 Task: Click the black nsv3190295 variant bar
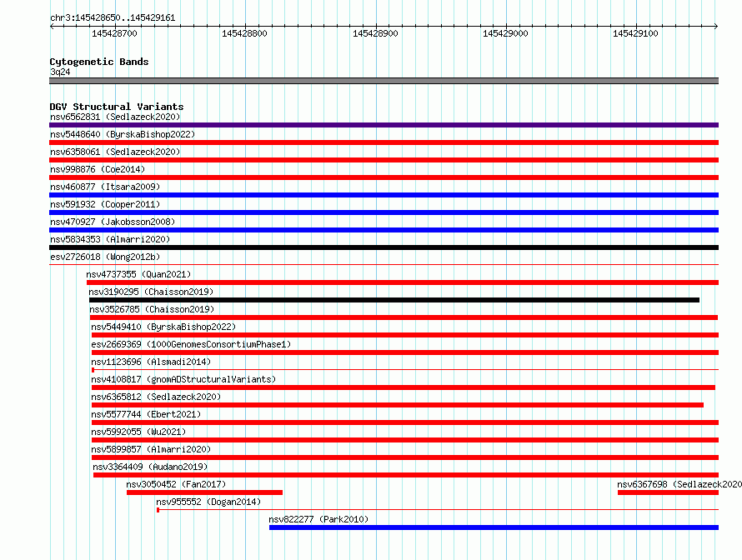tap(394, 300)
